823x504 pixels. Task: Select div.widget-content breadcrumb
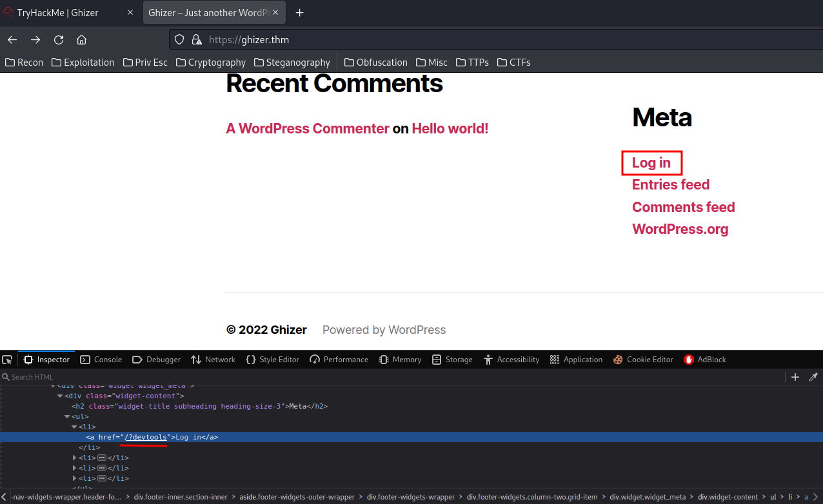(x=728, y=497)
